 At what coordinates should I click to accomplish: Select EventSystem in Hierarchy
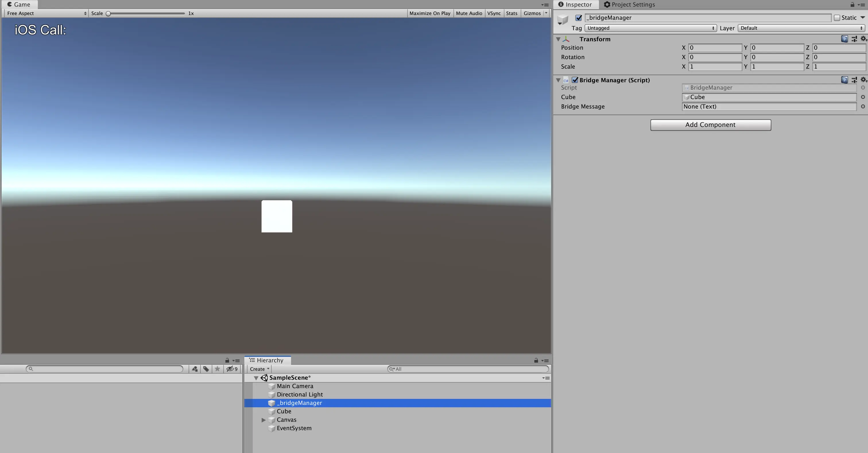point(398,428)
